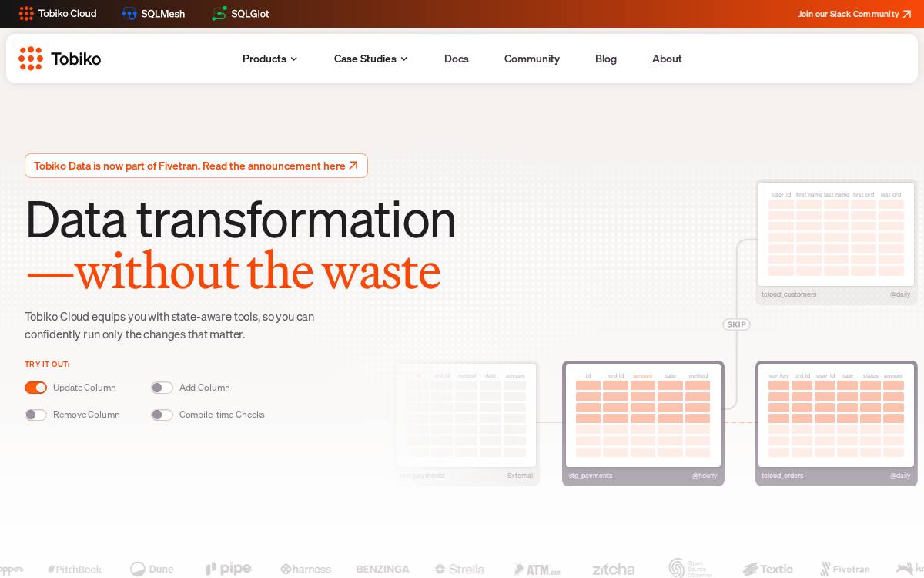Screen dimensions: 924x578
Task: Open the Tobiko Cloud link
Action: click(x=58, y=13)
